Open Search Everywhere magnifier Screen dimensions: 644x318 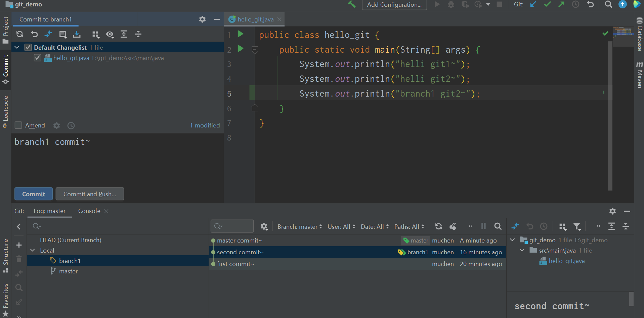[608, 4]
